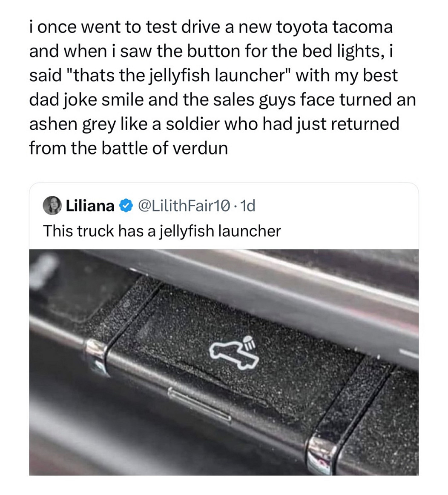Click the words "toyota tacoma" in the post
Image resolution: width=448 pixels, height=495 pixels.
pos(334,28)
